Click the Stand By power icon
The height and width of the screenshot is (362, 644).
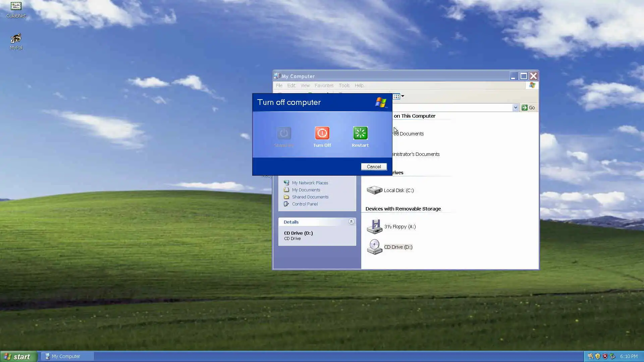tap(284, 133)
